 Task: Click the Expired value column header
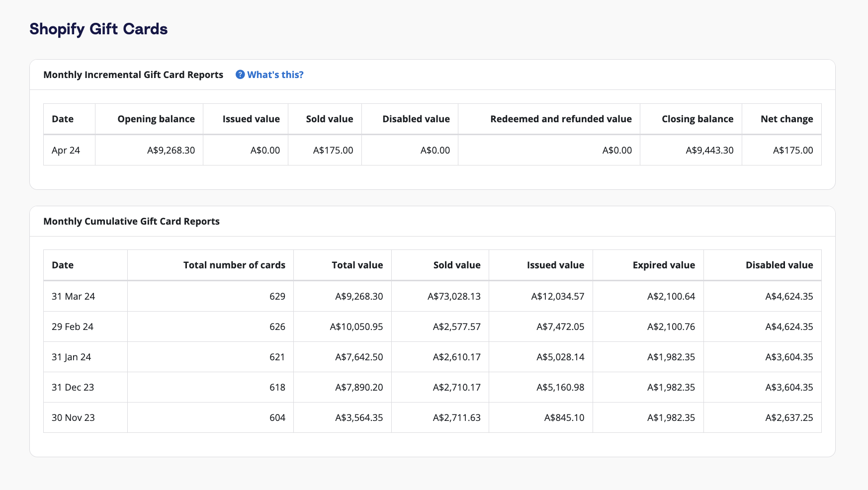[x=648, y=265]
